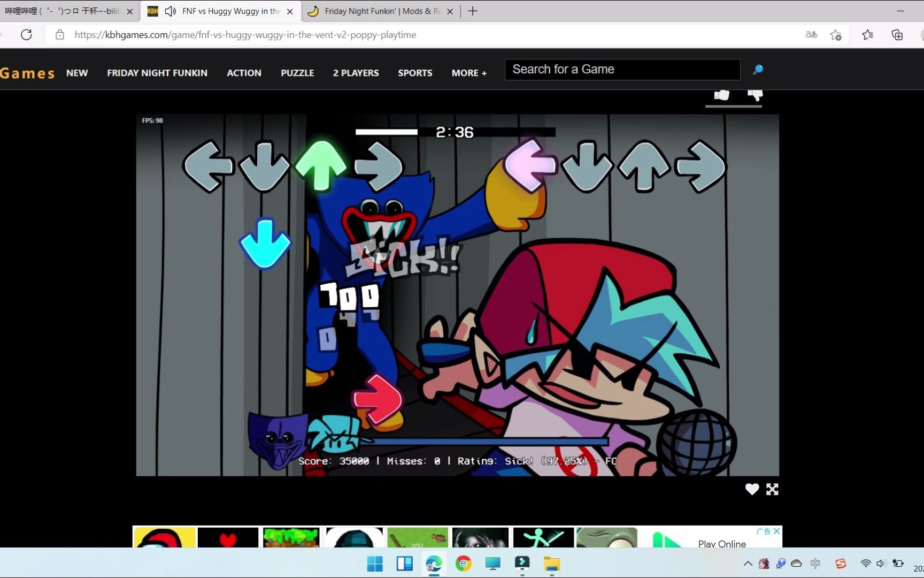Open the Windows Start menu
This screenshot has width=924, height=578.
pyautogui.click(x=375, y=564)
